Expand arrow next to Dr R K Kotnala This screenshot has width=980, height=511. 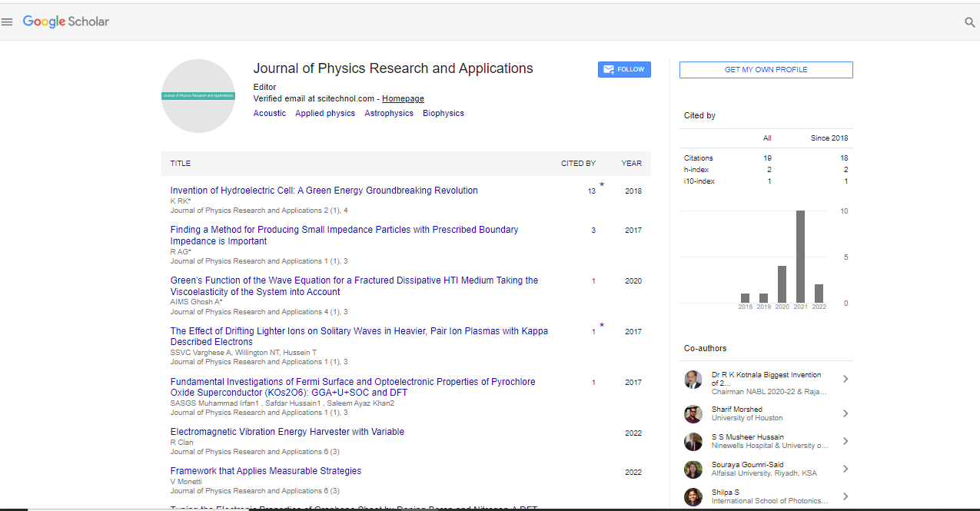click(845, 379)
